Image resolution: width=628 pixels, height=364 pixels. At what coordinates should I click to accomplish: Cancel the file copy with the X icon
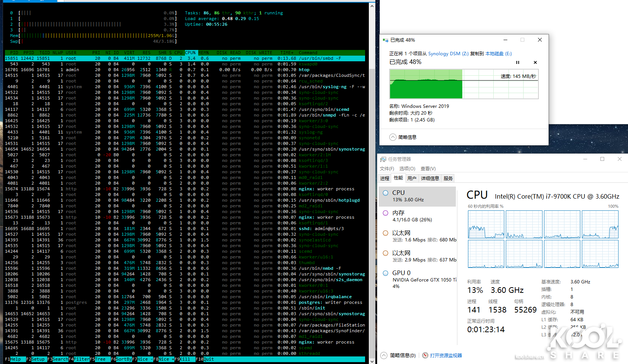535,62
